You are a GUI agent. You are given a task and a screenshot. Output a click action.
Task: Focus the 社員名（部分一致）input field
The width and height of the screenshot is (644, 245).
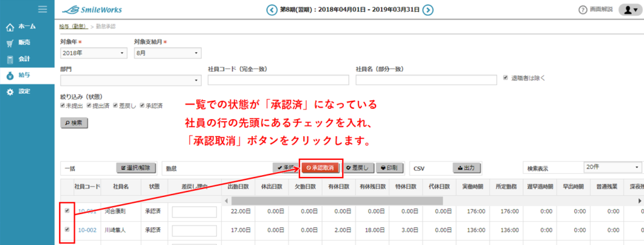tap(426, 80)
